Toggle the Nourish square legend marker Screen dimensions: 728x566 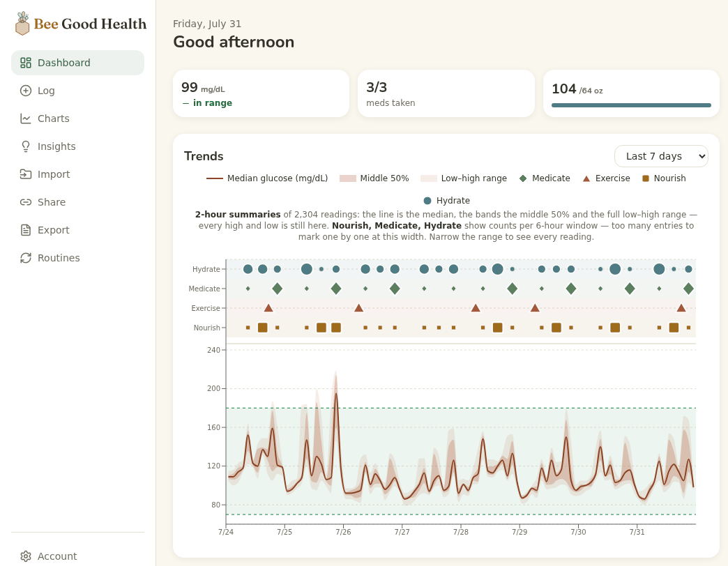pos(645,178)
